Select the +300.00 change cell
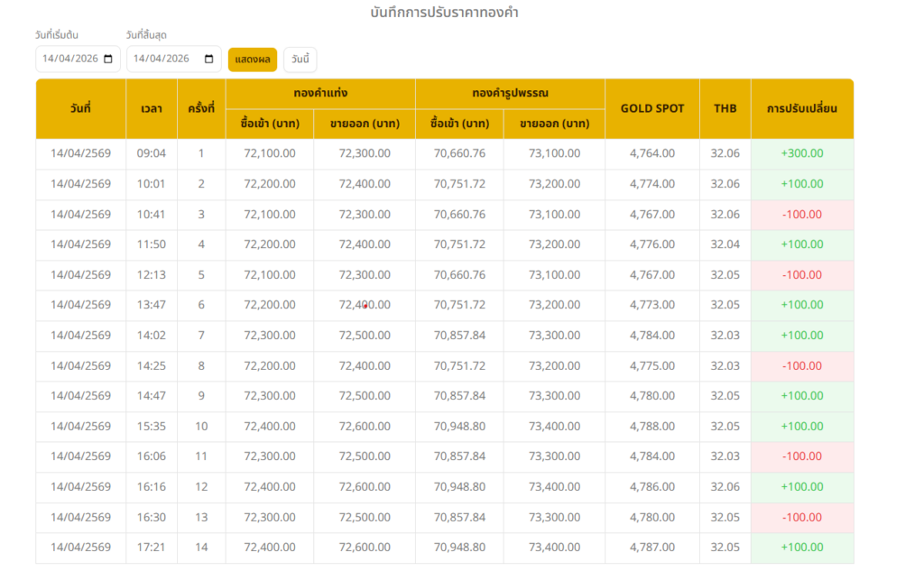The image size is (924, 571). click(x=801, y=153)
